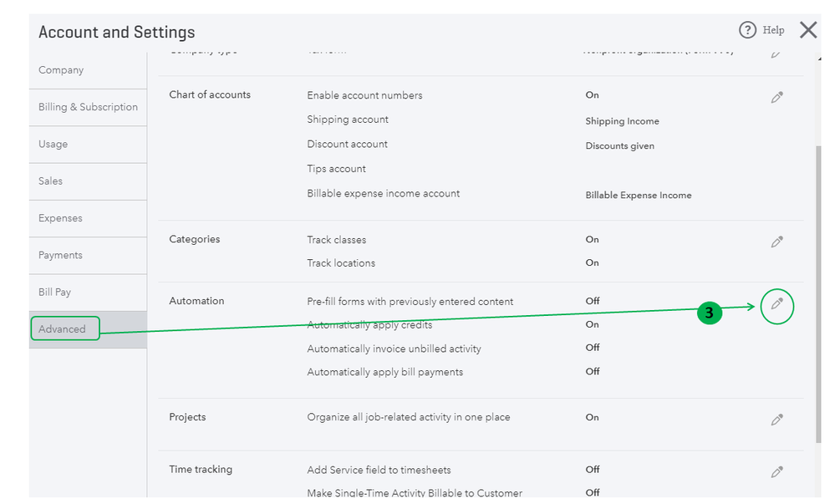
Task: Edit the Categories section pencil icon
Action: 777,242
